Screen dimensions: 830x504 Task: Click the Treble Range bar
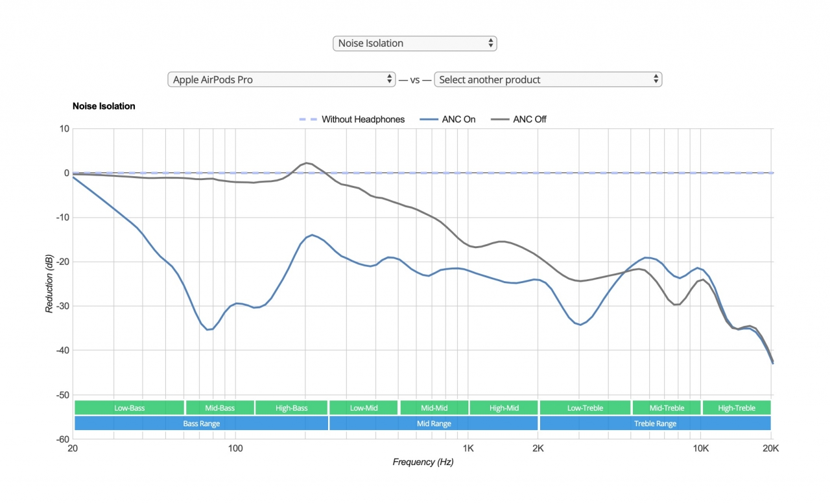(x=656, y=424)
